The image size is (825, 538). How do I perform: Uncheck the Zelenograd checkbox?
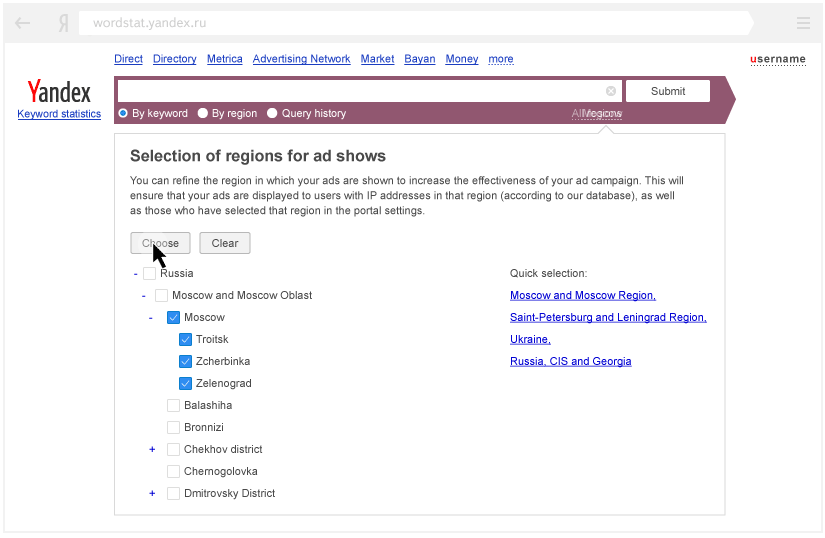pyautogui.click(x=185, y=383)
